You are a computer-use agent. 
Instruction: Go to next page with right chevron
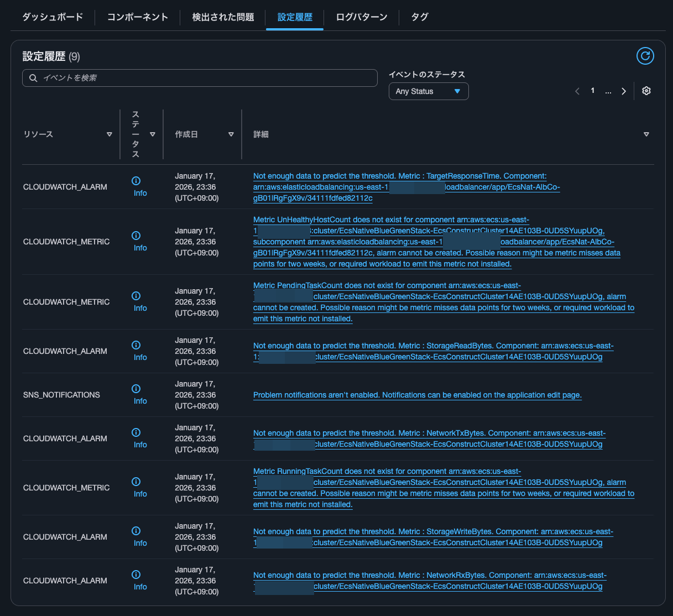pyautogui.click(x=624, y=91)
